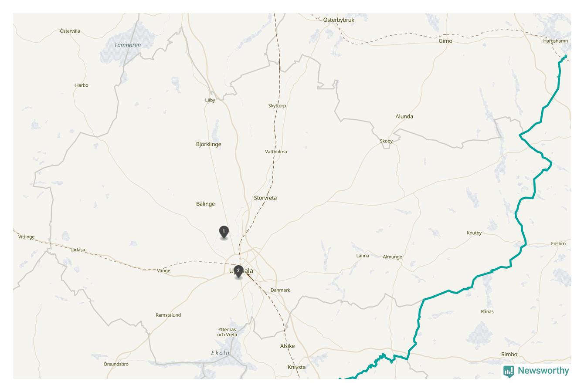Select the Tämnaren lake label

[x=128, y=45]
